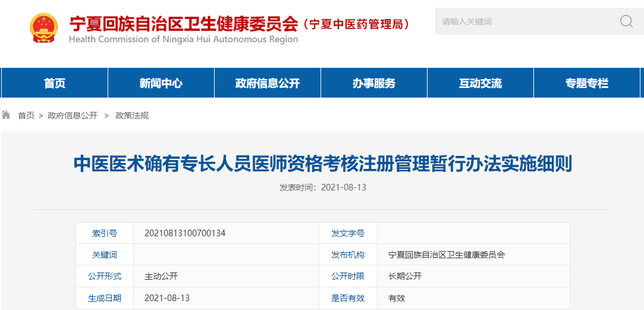Click the 长期公开 value in the table
This screenshot has width=644, height=310.
(405, 276)
